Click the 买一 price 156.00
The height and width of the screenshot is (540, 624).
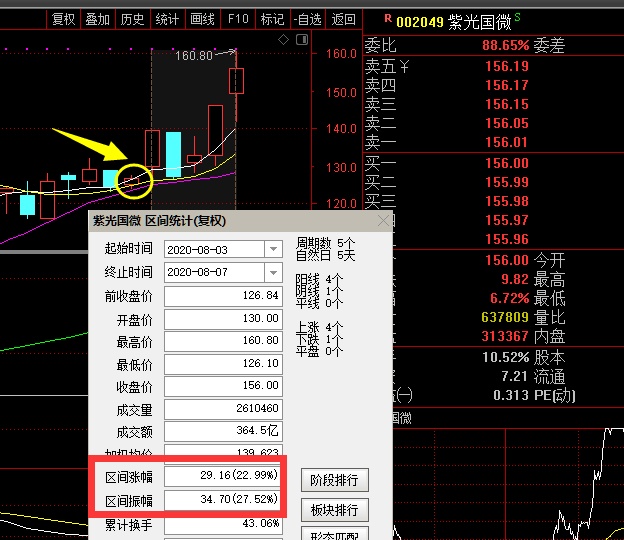pos(507,163)
